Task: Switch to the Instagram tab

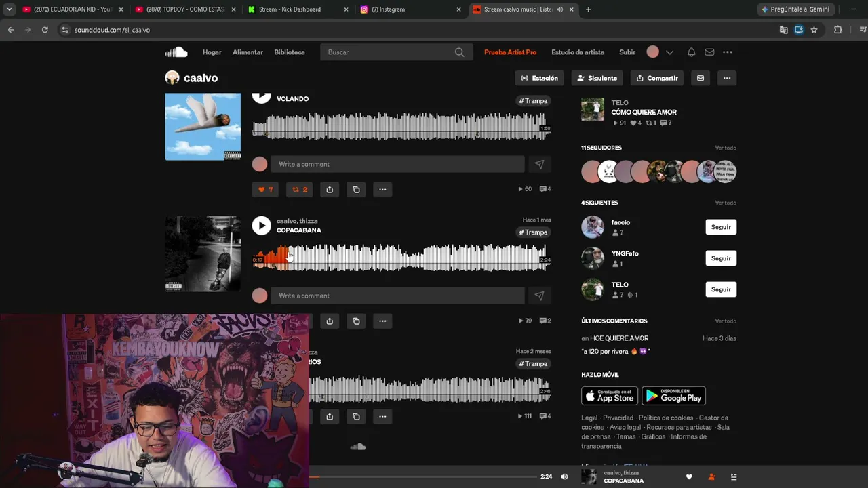Action: pos(410,9)
